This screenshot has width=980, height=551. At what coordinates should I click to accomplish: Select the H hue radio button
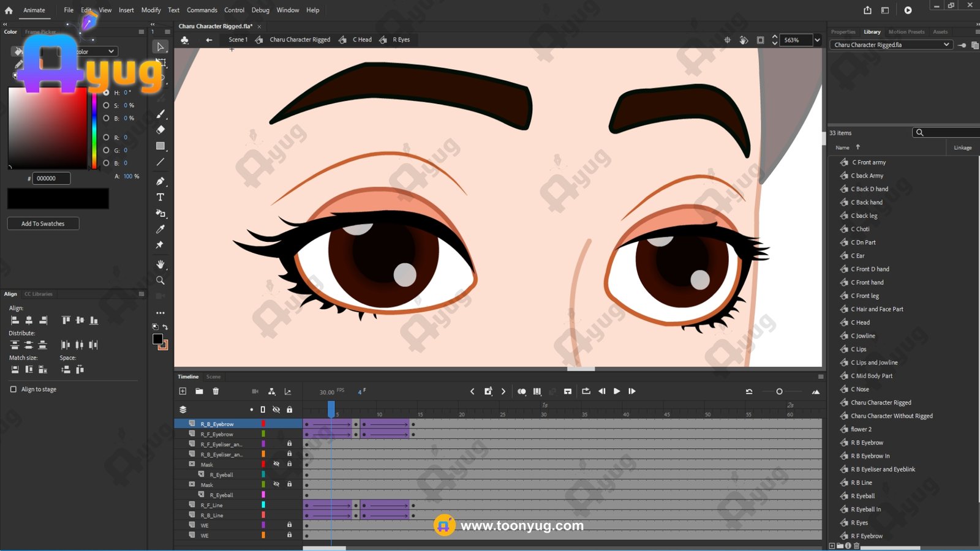coord(106,92)
